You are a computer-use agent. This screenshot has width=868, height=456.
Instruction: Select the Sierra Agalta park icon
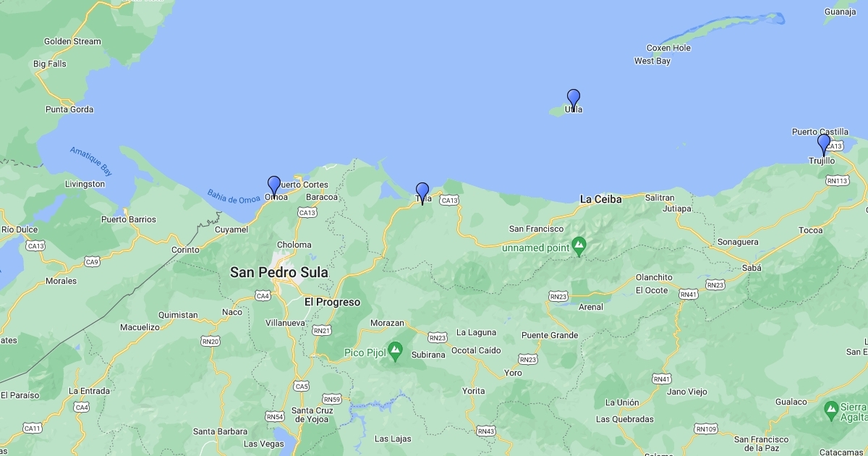831,411
